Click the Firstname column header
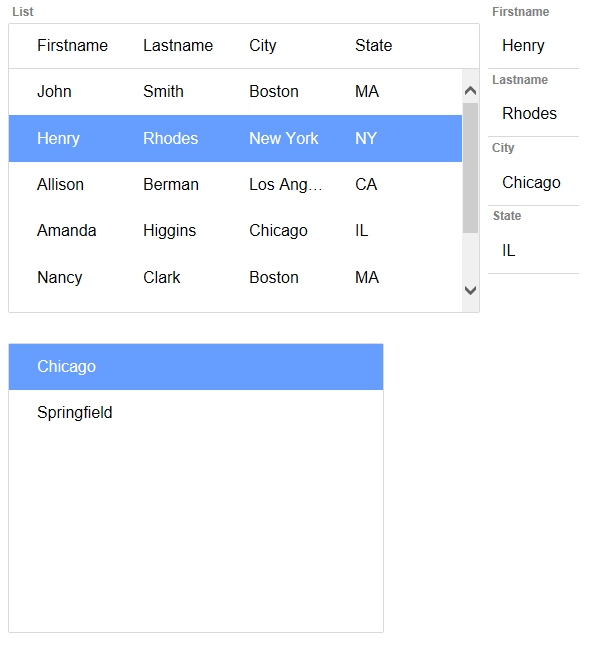 pos(72,45)
